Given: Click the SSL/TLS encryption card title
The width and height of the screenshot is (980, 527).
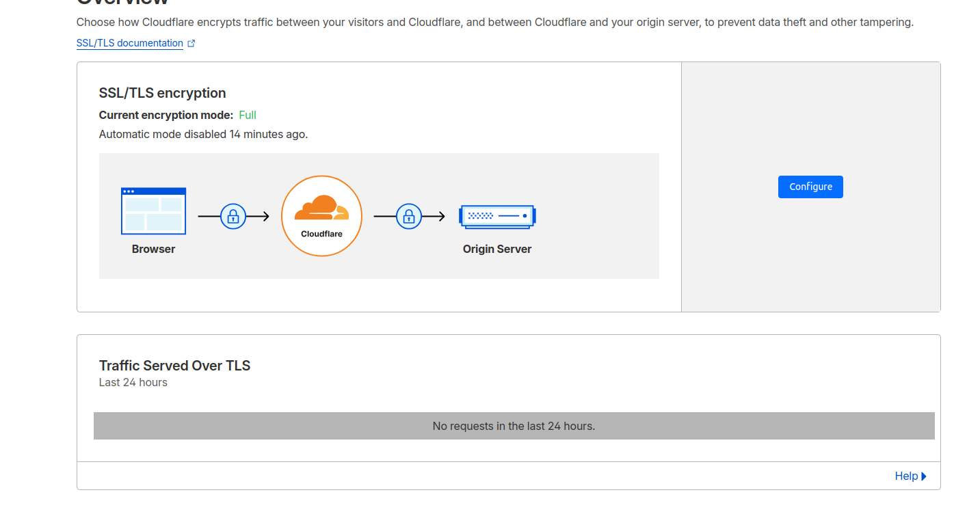Looking at the screenshot, I should coord(162,93).
